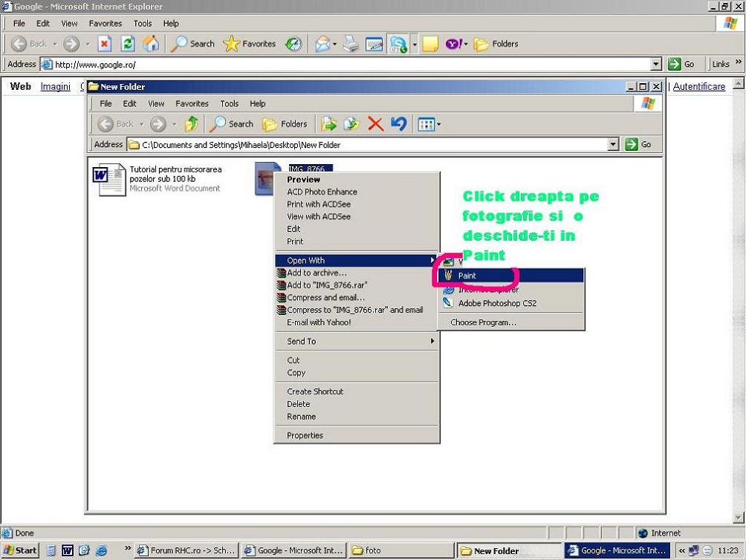Click Properties in the context menu
Viewport: 746px width, 560px height.
(x=357, y=435)
